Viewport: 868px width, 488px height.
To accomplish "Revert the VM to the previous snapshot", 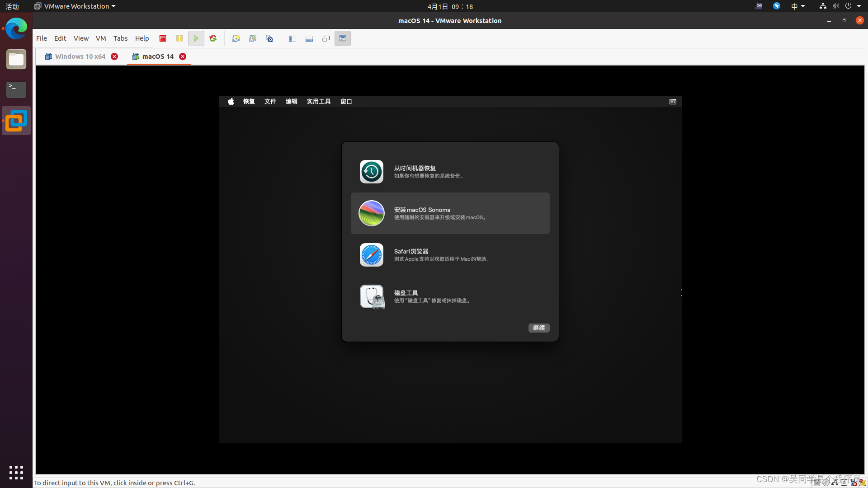I will (253, 38).
